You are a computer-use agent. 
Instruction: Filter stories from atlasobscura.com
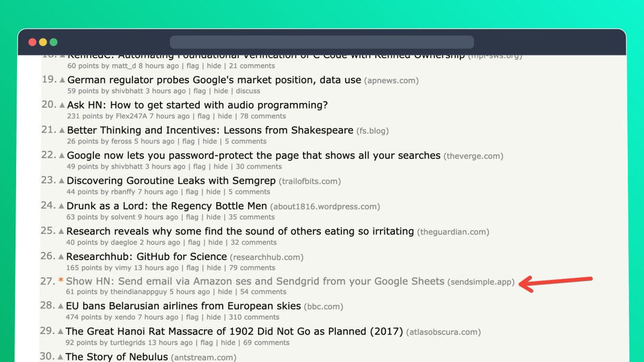pyautogui.click(x=444, y=332)
